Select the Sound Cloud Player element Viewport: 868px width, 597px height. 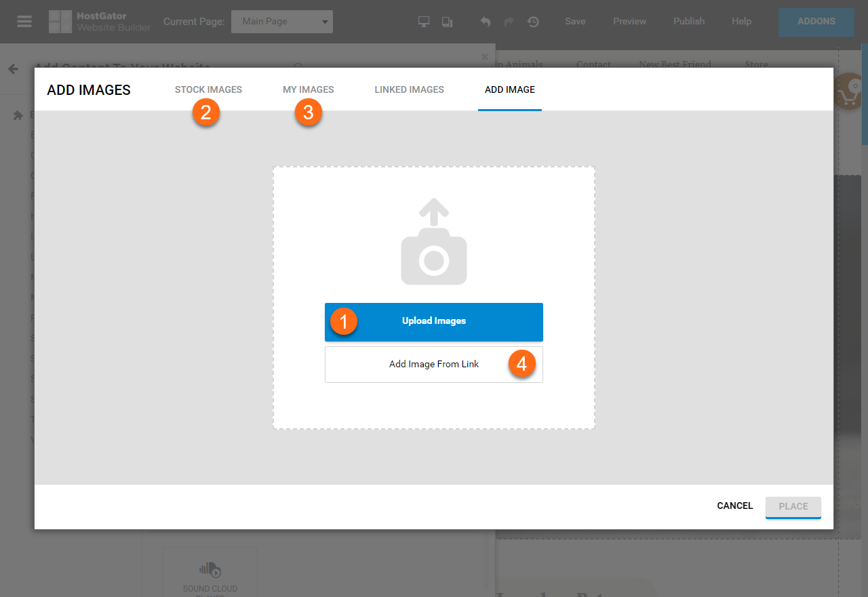point(210,573)
